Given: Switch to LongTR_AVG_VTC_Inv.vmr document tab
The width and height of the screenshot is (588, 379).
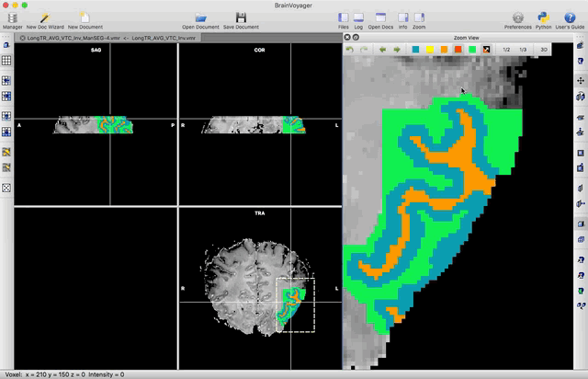Looking at the screenshot, I should click(162, 39).
